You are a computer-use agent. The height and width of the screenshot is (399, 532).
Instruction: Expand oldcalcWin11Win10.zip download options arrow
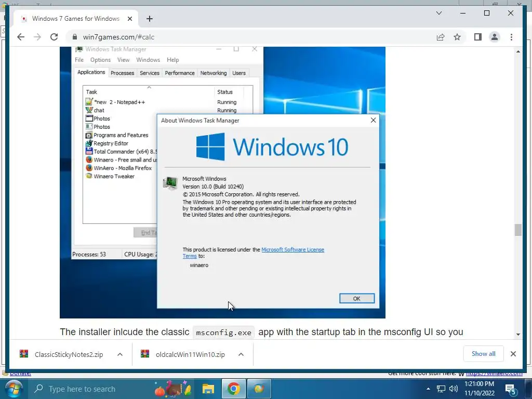pyautogui.click(x=241, y=354)
